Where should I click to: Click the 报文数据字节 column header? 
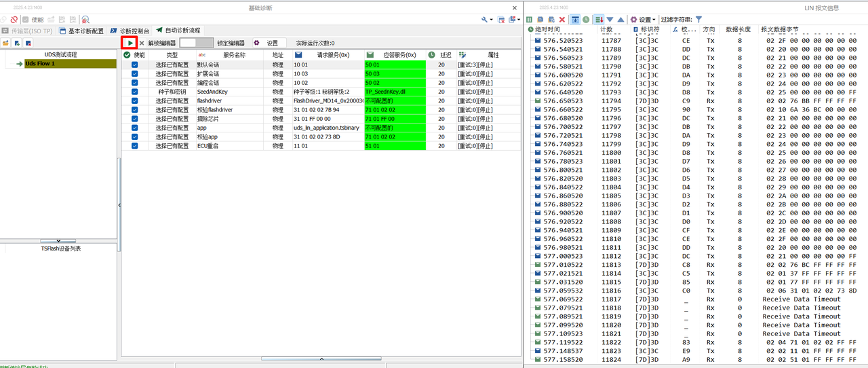[x=779, y=30]
